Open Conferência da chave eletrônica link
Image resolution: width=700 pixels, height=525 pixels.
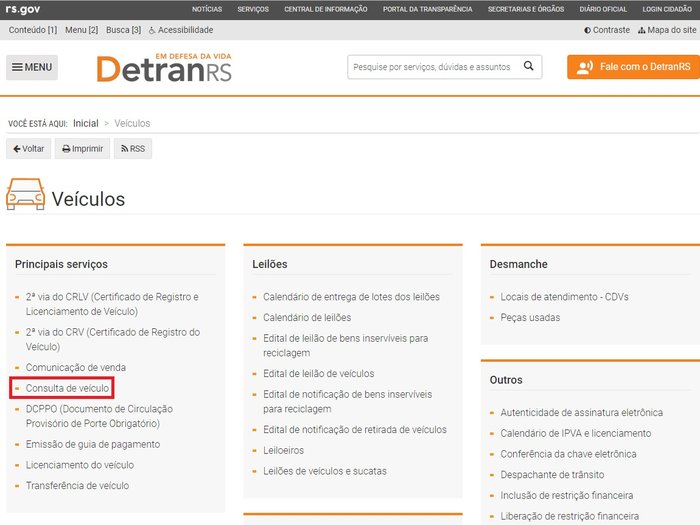[568, 454]
